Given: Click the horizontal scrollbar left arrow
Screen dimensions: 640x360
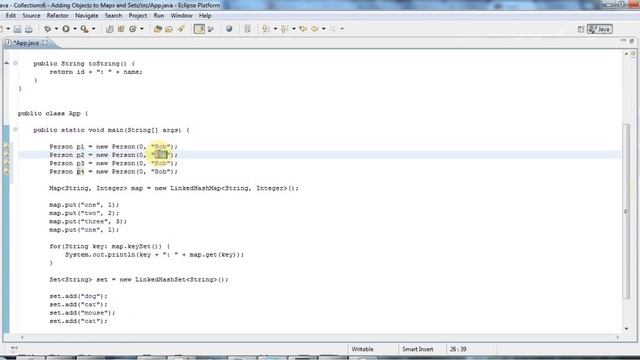Looking at the screenshot, I should pos(22,337).
